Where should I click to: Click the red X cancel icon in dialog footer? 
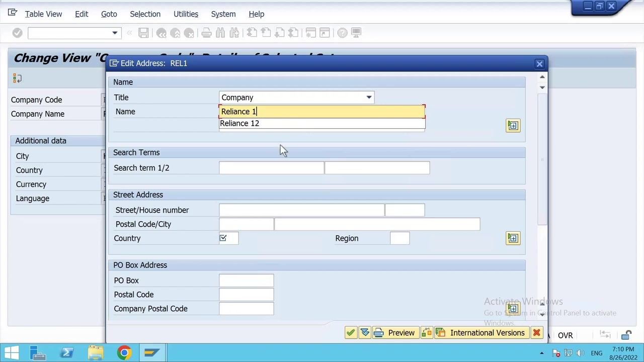pyautogui.click(x=536, y=333)
